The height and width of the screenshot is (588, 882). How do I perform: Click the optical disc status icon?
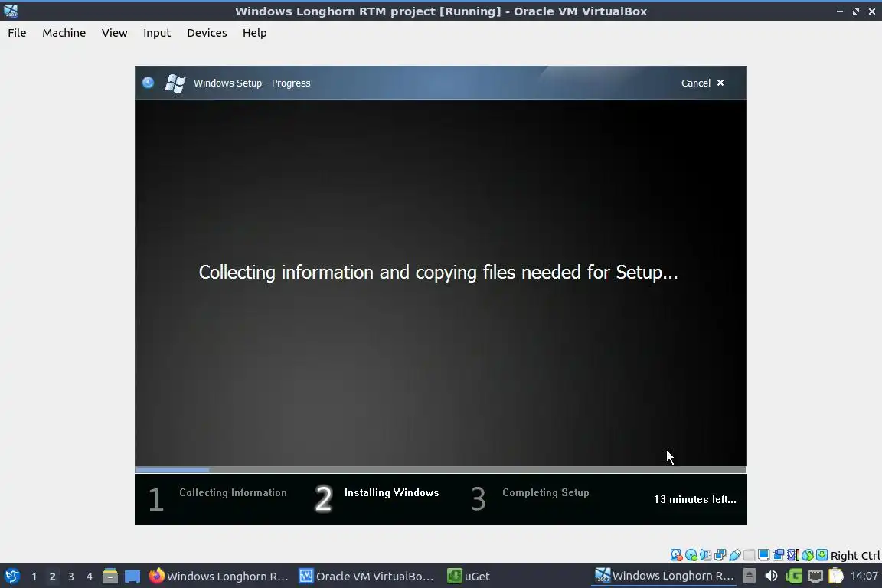pos(691,555)
